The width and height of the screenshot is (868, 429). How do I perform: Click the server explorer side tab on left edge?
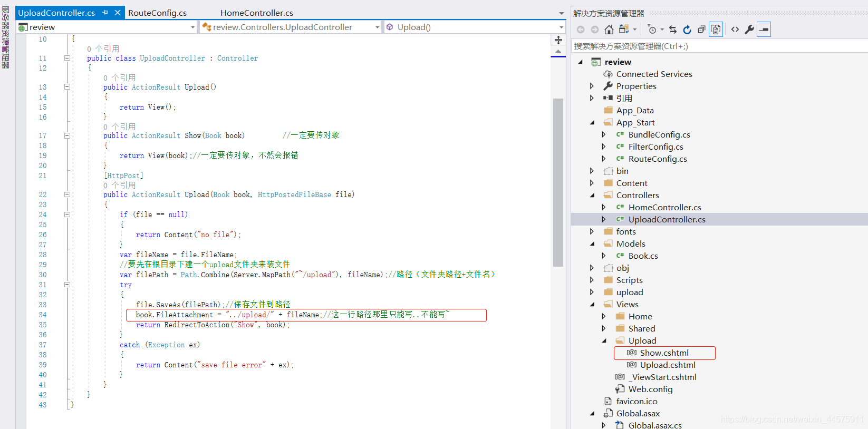[6, 37]
